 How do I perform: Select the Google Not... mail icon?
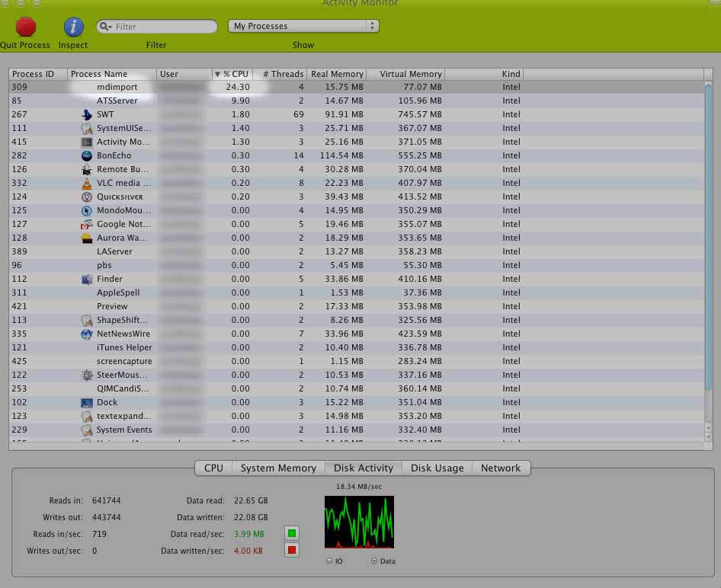tap(86, 224)
